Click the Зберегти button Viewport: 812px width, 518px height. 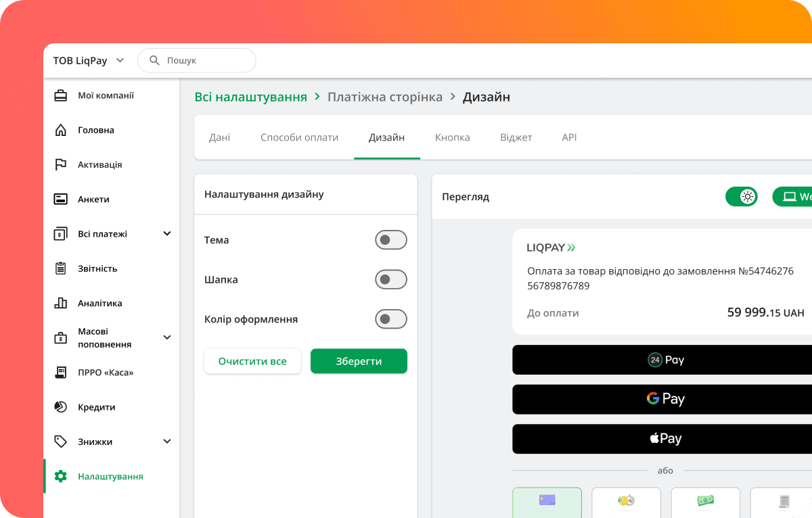359,360
